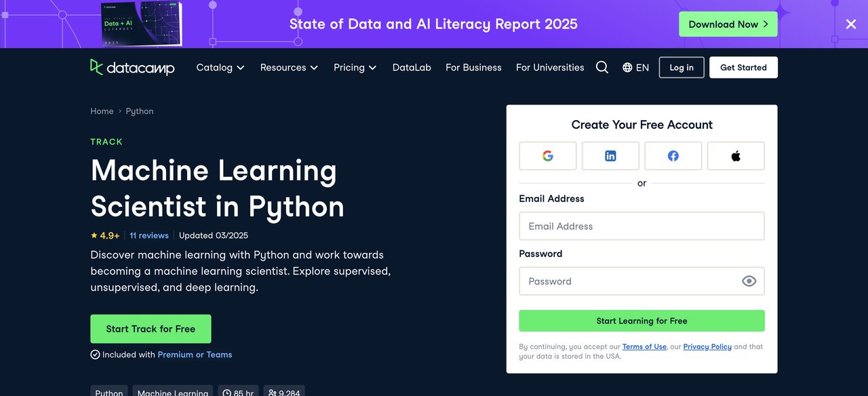Expand the Pricing dropdown menu
This screenshot has height=396, width=868.
[355, 67]
